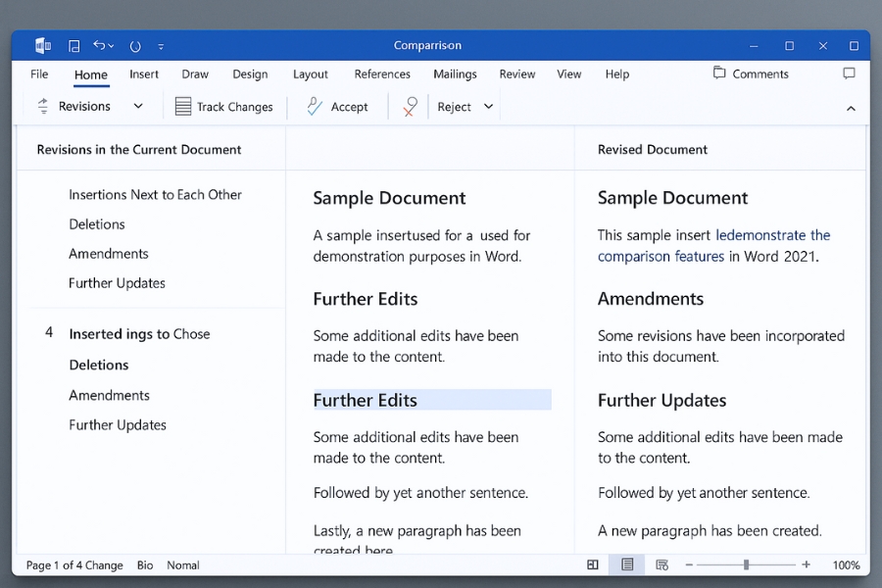The height and width of the screenshot is (588, 882).
Task: Expand the Revisions dropdown arrow
Action: click(138, 106)
